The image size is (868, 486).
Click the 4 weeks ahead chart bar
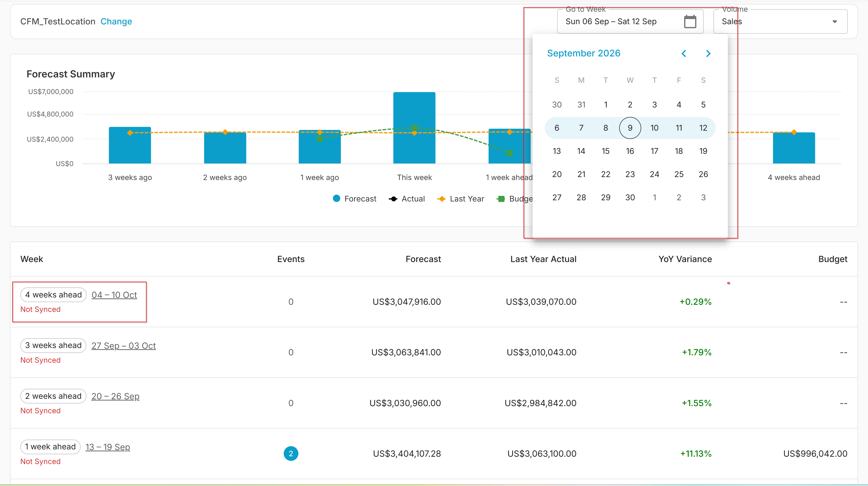[x=794, y=148]
